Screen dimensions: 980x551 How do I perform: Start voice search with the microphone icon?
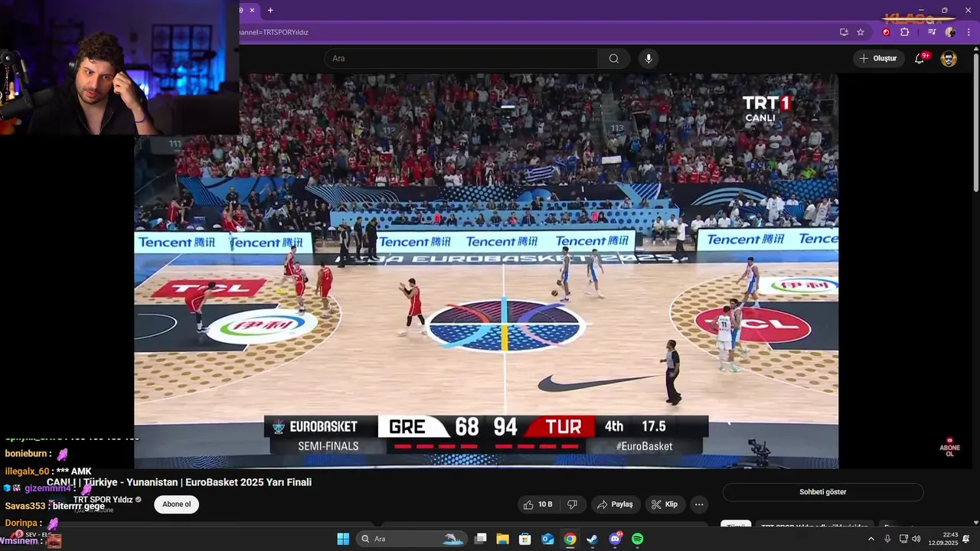(x=648, y=58)
